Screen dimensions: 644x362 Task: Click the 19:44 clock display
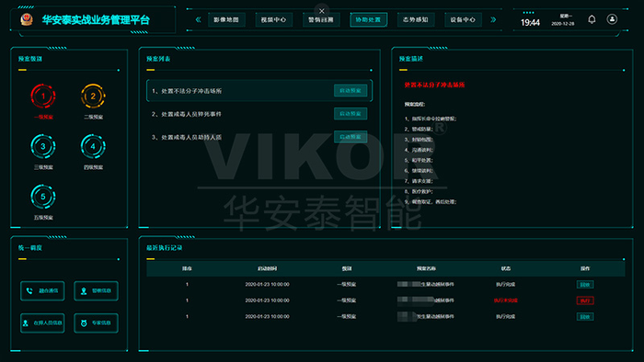[530, 23]
